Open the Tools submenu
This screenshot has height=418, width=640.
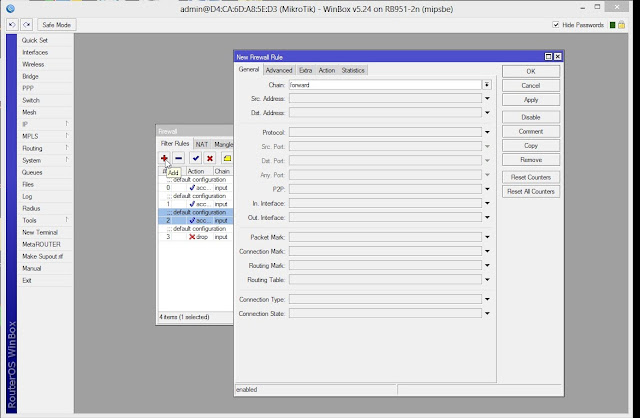point(45,220)
